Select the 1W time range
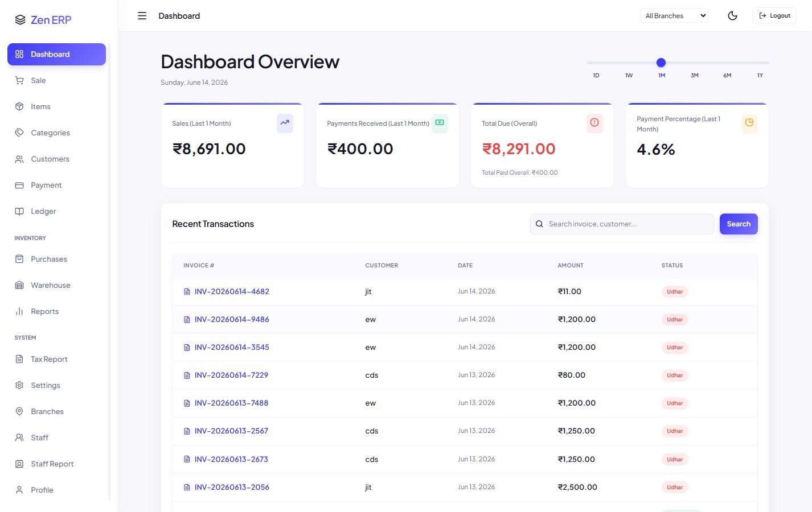 point(629,75)
